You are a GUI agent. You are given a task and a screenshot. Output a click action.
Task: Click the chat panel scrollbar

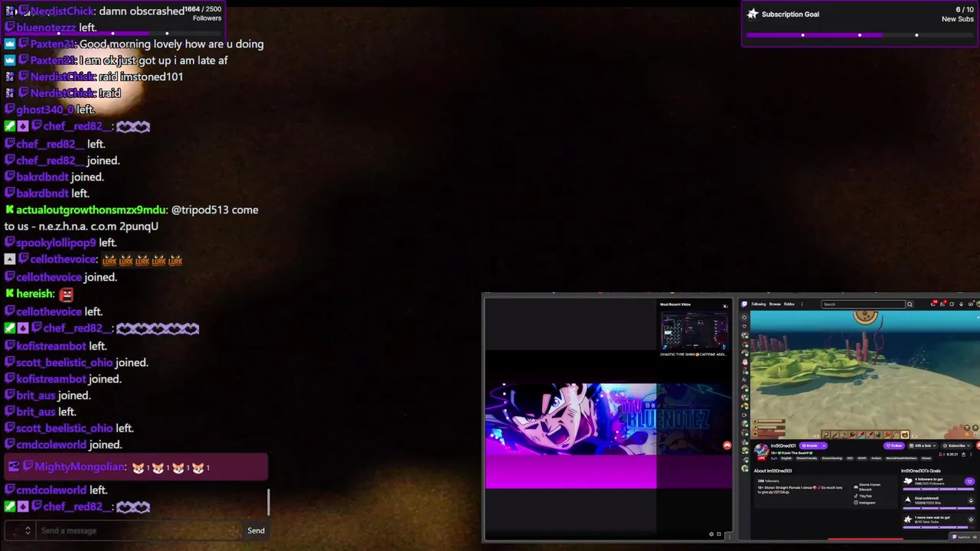268,502
